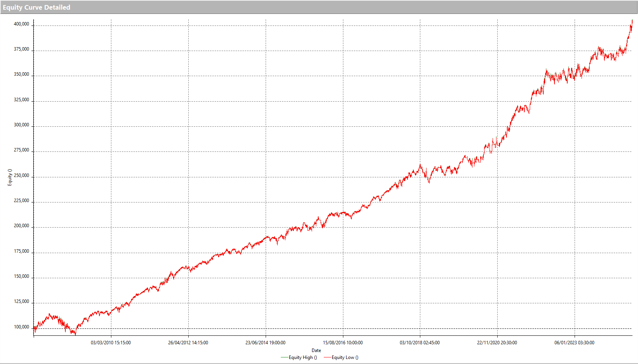Screen dimensions: 638x364
Task: Click the Date x-axis title
Action: point(316,350)
